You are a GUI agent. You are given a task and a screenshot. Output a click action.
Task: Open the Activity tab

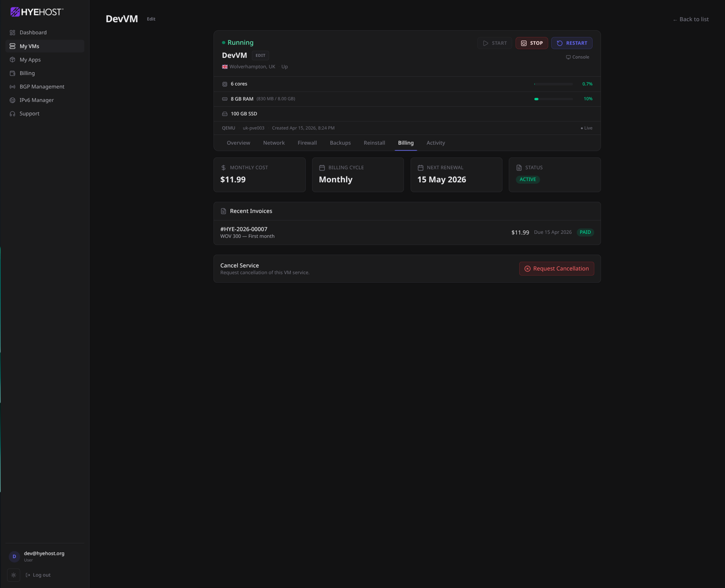[x=435, y=143]
